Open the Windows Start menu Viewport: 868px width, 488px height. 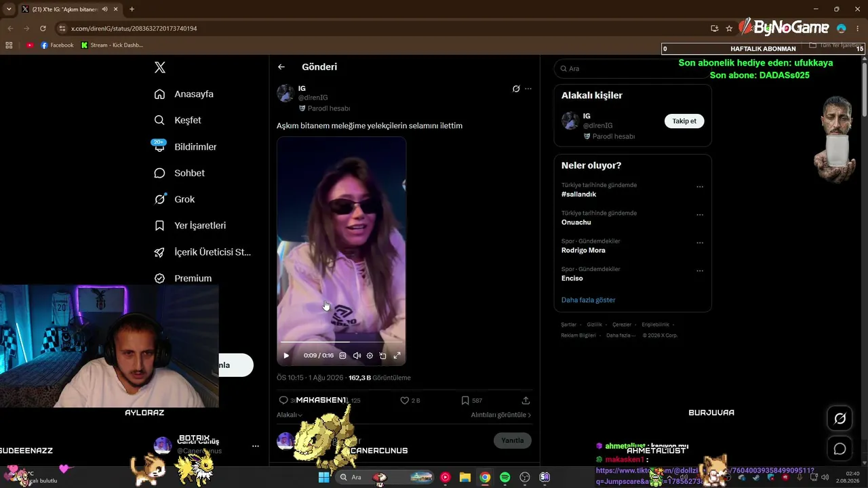point(324,477)
